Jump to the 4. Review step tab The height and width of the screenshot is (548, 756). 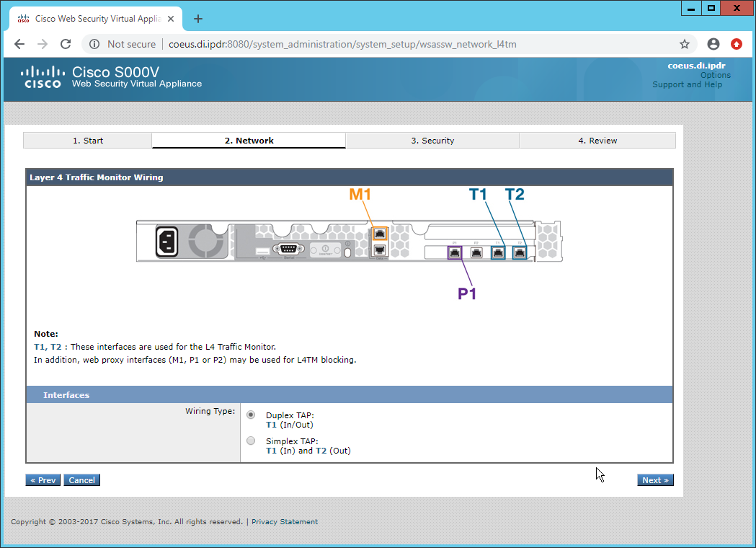[x=597, y=141]
